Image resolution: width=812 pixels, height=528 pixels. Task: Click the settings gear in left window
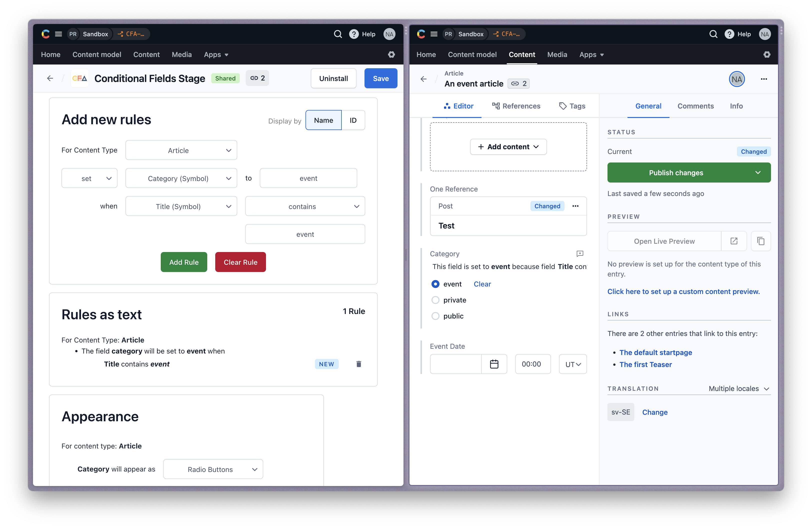(391, 54)
